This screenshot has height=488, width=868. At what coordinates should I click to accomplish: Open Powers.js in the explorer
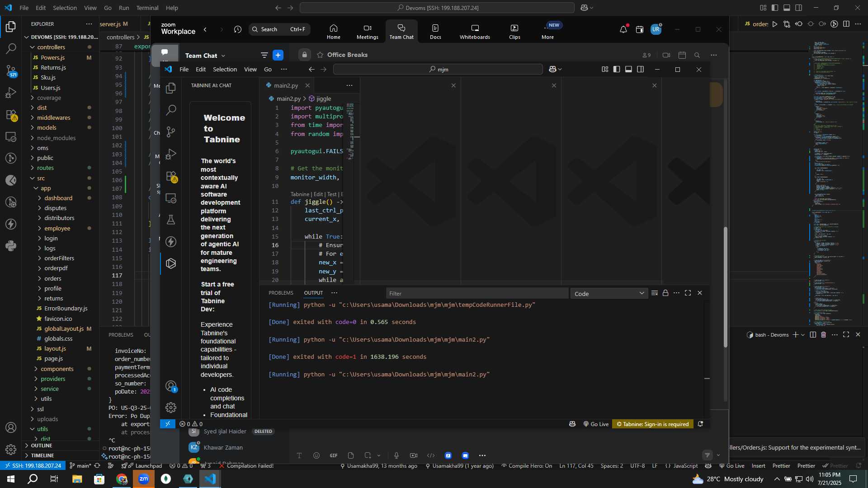53,57
